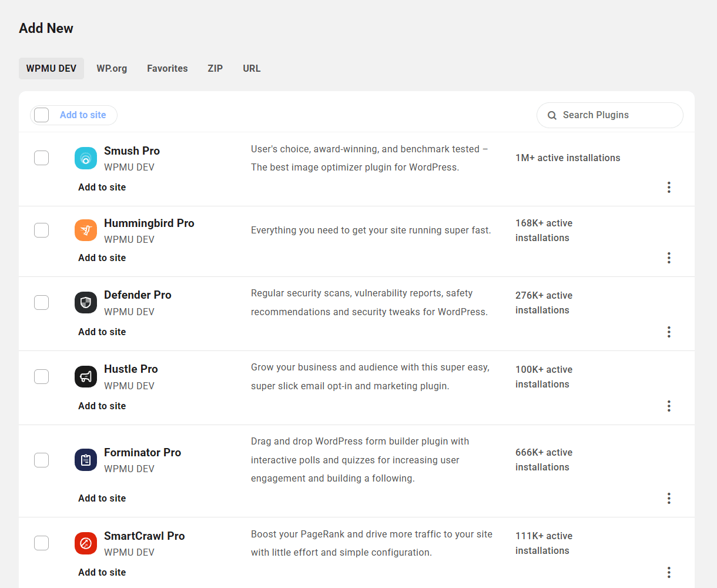Open the Hummingbird Pro plugin title
This screenshot has height=588, width=717.
pyautogui.click(x=149, y=223)
